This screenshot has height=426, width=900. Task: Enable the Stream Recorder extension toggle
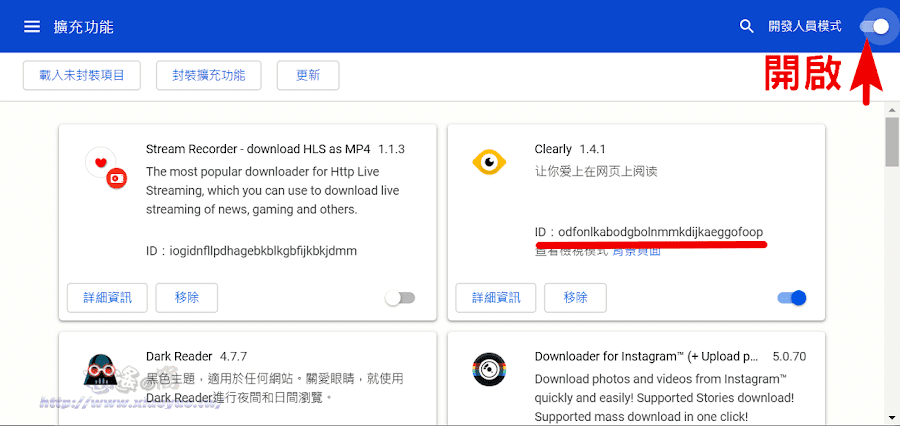[400, 298]
